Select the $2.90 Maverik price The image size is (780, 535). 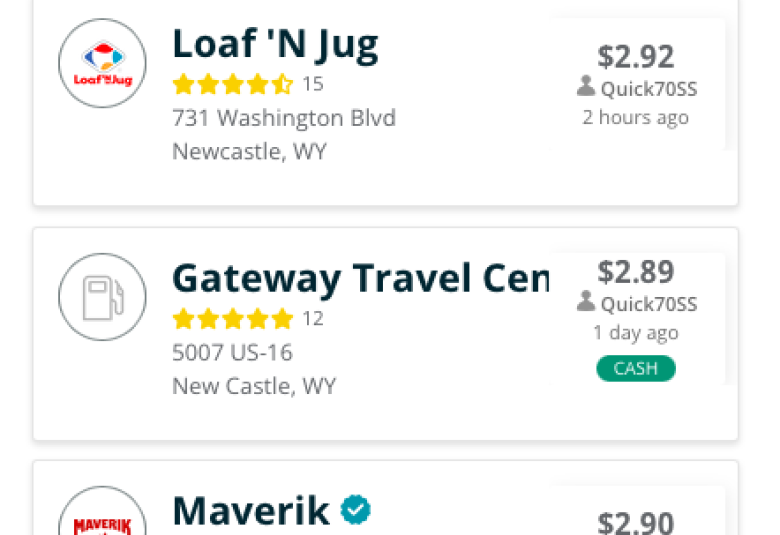636,523
